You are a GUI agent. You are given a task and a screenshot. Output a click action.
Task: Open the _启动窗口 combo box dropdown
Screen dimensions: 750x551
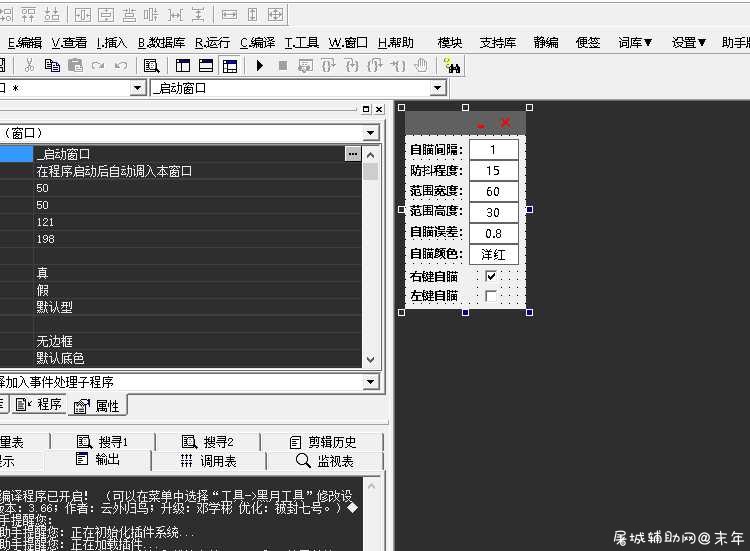(437, 88)
